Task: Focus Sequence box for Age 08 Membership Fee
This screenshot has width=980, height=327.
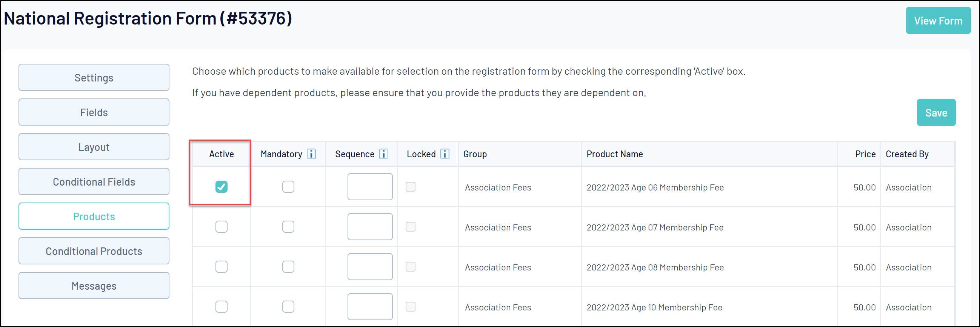Action: click(370, 267)
